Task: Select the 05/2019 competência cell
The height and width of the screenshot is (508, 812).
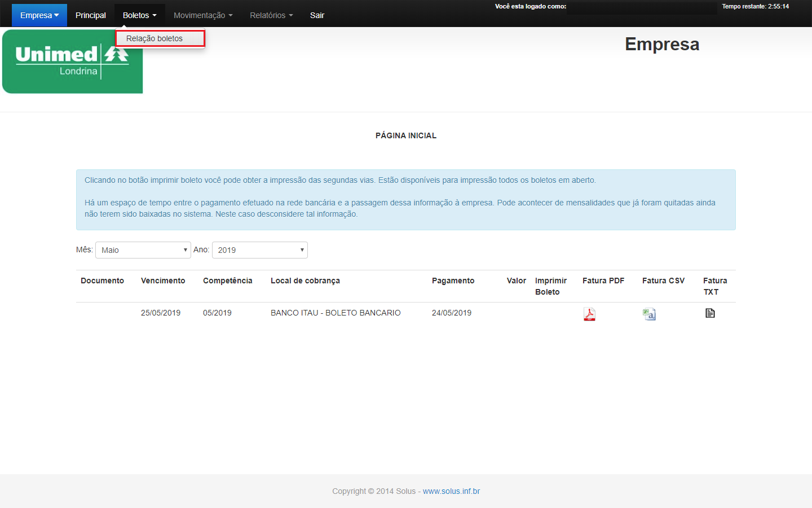Action: (x=217, y=313)
